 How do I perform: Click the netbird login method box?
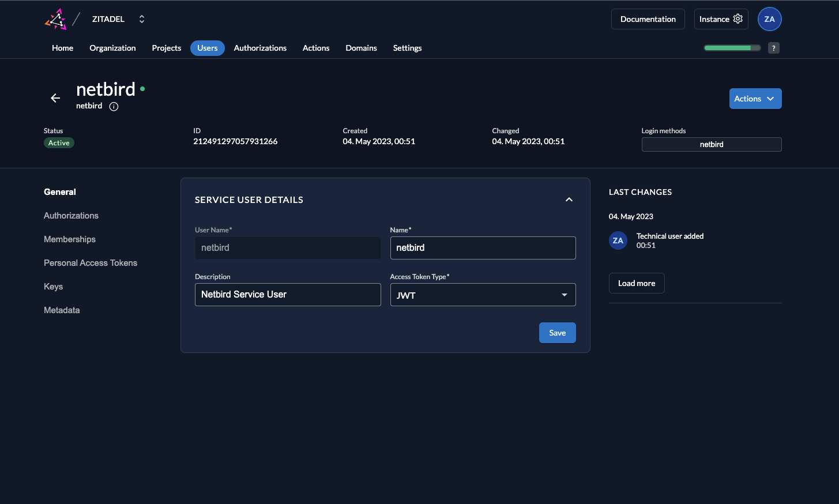click(x=712, y=144)
